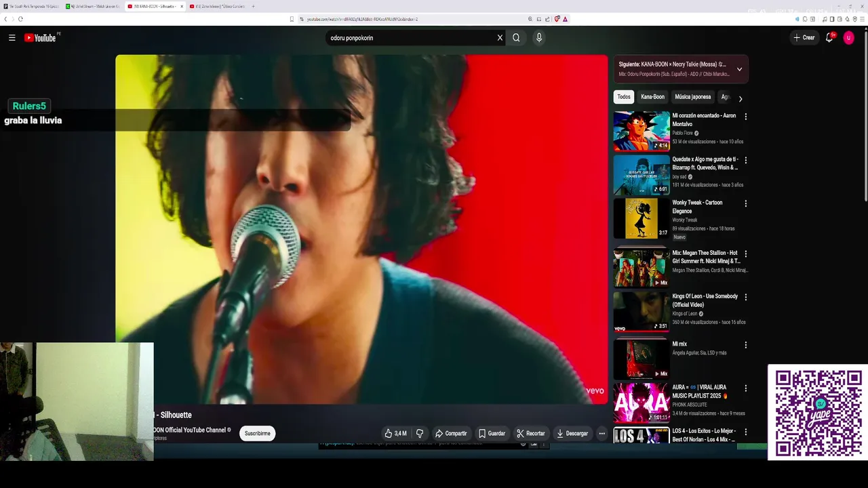The height and width of the screenshot is (488, 868).
Task: Click the Descargar download button
Action: coord(572,433)
